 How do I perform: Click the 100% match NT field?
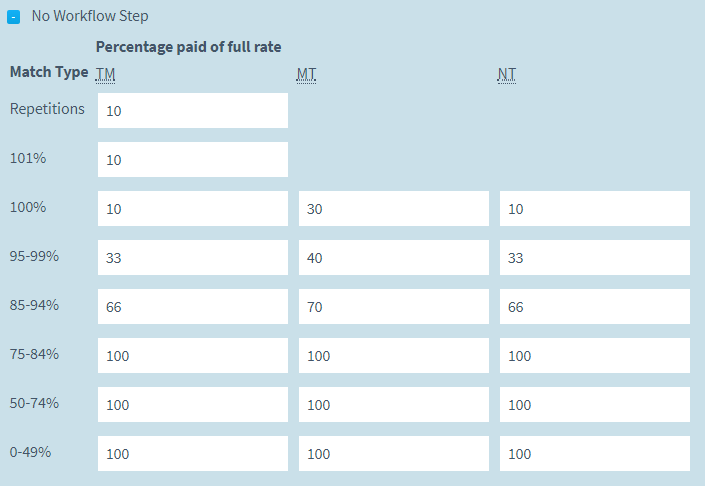tap(594, 209)
